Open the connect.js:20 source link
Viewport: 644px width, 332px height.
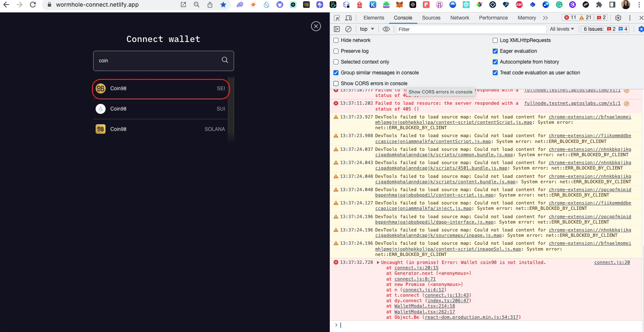[x=612, y=262]
